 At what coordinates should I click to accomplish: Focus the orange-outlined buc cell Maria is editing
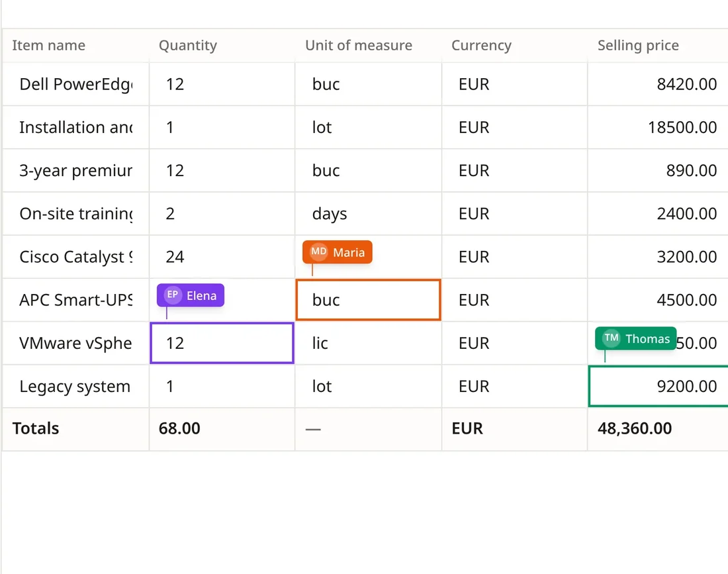tap(368, 300)
